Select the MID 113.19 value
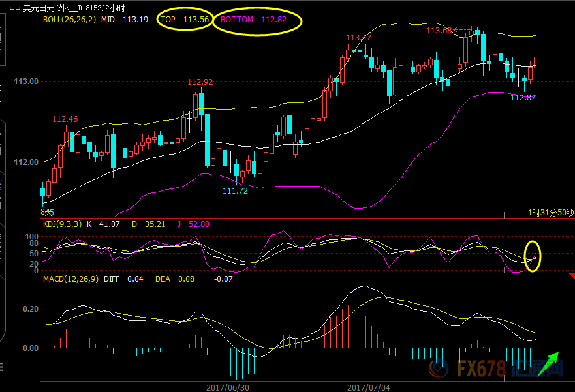The image size is (575, 392). tap(125, 20)
